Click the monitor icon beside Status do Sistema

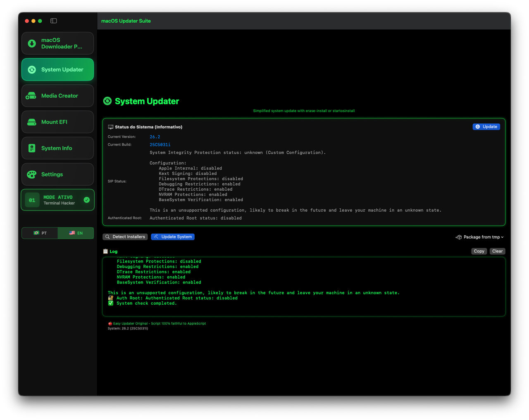coord(111,127)
